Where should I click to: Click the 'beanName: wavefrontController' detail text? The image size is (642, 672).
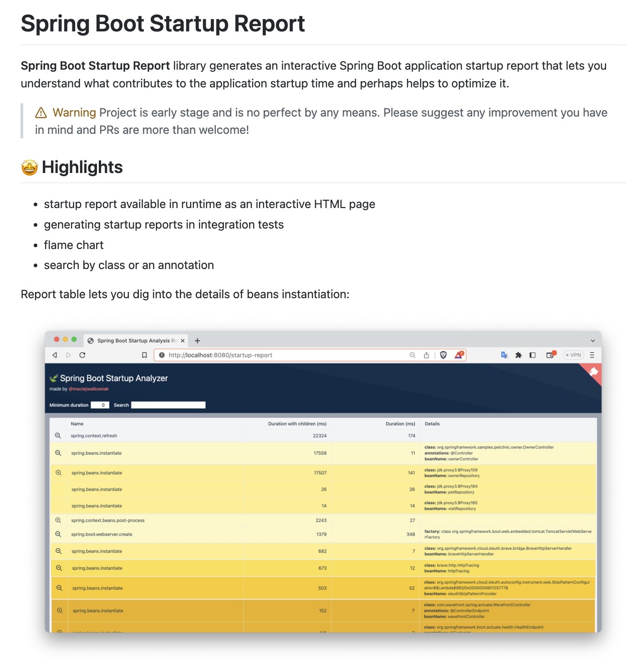coord(454,616)
